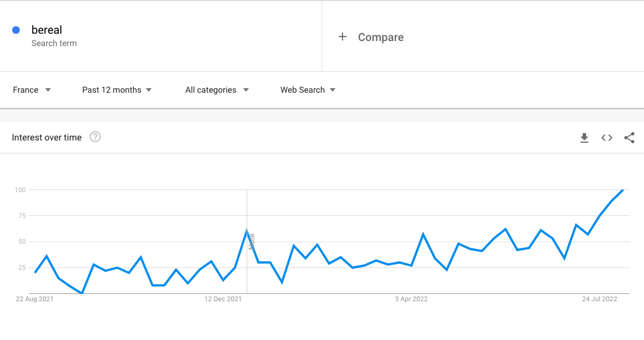Download the interest over time CSV
The width and height of the screenshot is (644, 340).
[x=584, y=138]
